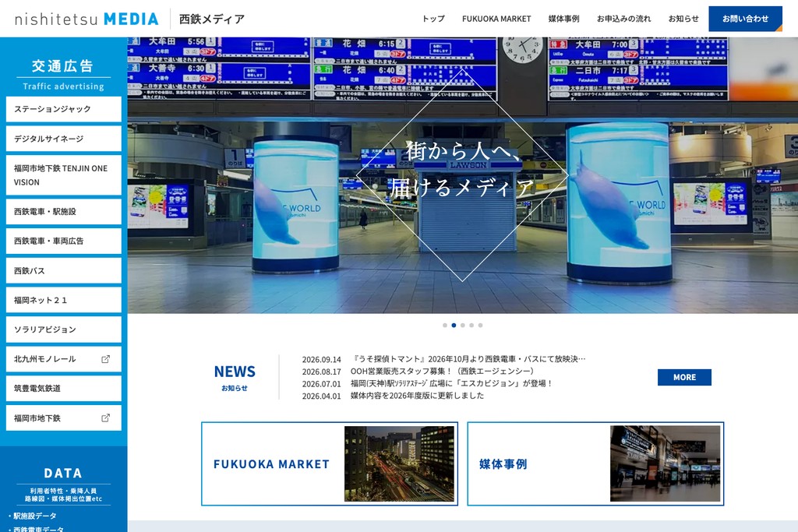Open 福岡ネット２１ sidebar entry

[64, 300]
